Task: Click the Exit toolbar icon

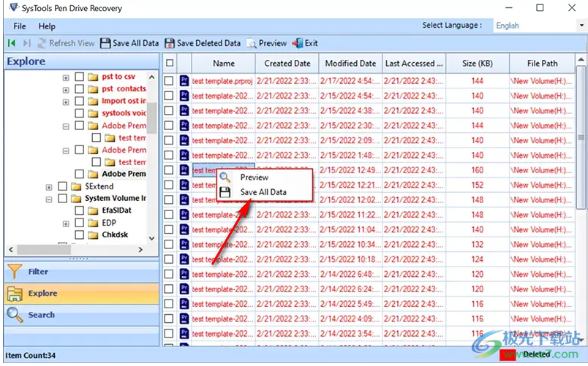Action: click(297, 43)
